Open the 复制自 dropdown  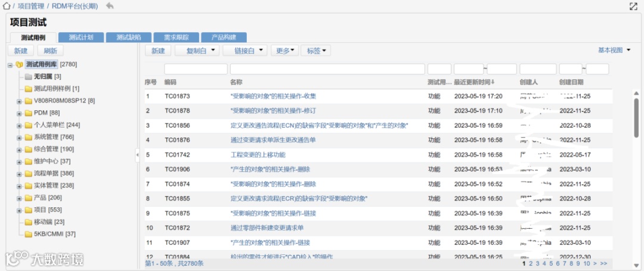click(x=197, y=51)
